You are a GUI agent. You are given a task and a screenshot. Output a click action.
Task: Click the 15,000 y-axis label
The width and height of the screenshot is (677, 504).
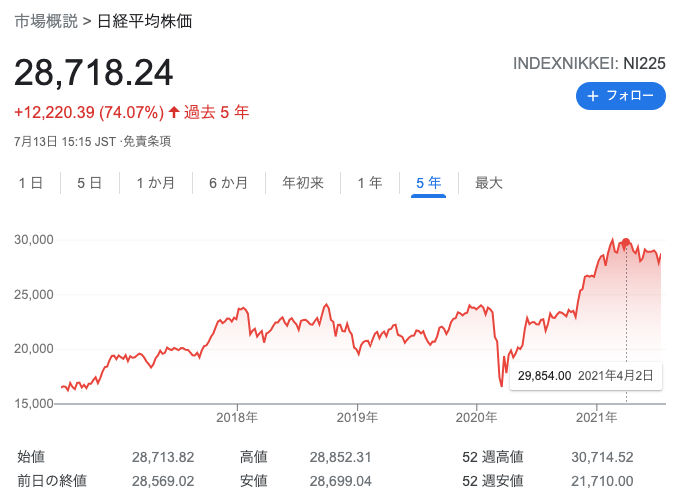[34, 403]
